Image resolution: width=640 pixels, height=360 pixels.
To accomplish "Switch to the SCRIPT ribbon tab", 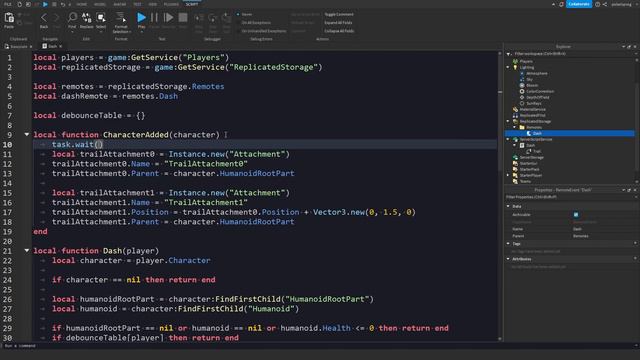I will pyautogui.click(x=192, y=4).
